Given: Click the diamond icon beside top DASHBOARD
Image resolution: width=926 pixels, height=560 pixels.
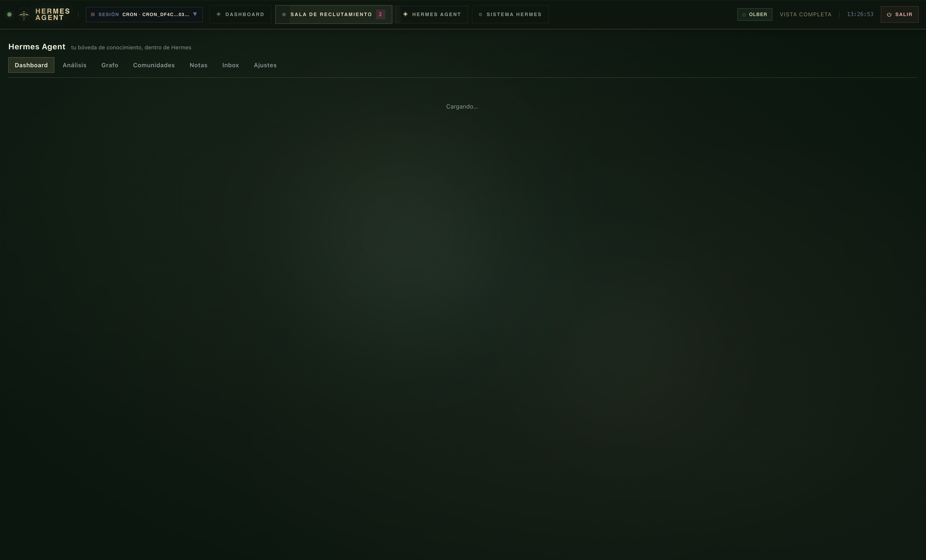Looking at the screenshot, I should pyautogui.click(x=218, y=14).
